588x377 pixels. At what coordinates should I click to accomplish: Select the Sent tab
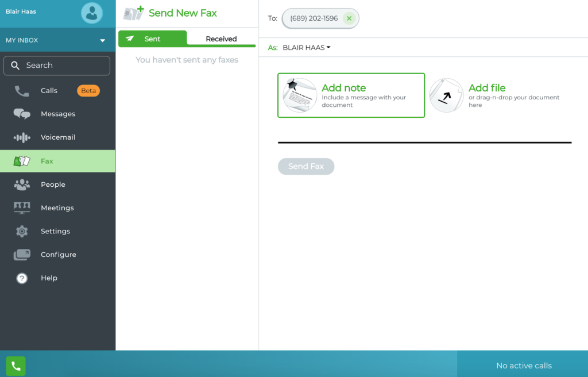(x=152, y=39)
